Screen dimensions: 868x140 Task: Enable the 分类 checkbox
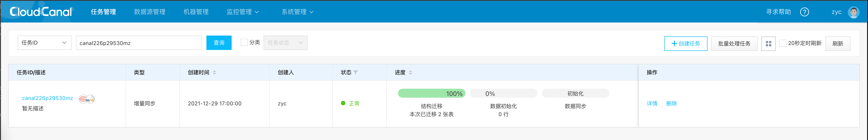point(244,43)
